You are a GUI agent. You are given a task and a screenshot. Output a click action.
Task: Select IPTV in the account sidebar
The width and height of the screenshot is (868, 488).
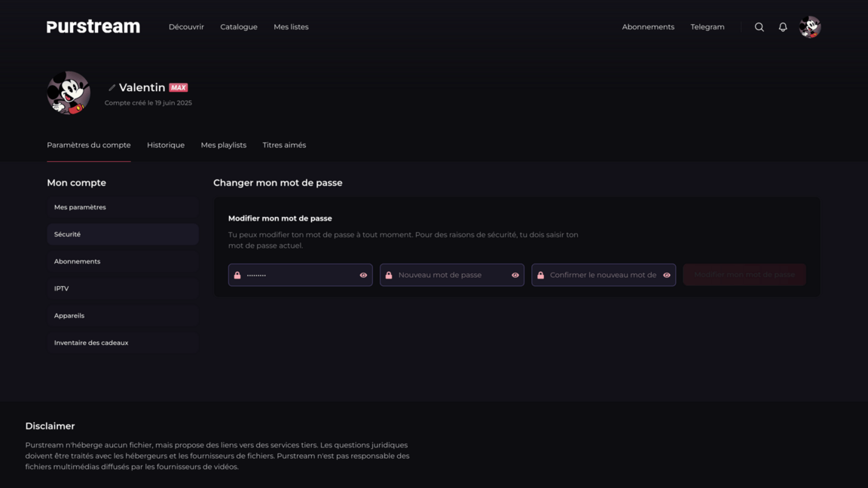coord(123,288)
